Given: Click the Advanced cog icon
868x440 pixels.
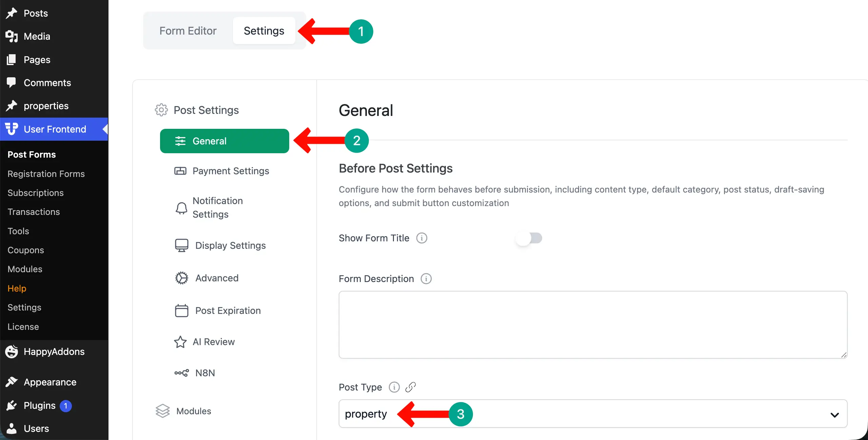Looking at the screenshot, I should [182, 278].
